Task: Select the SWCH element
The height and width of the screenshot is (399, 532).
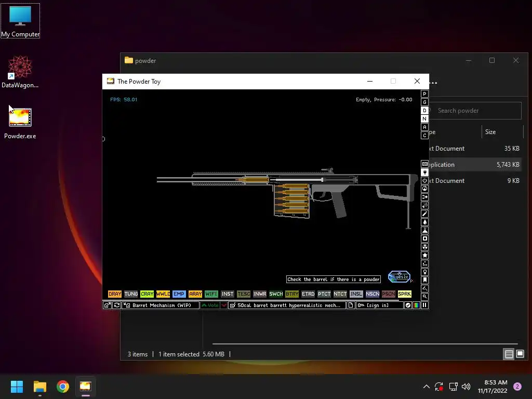Action: 276,294
